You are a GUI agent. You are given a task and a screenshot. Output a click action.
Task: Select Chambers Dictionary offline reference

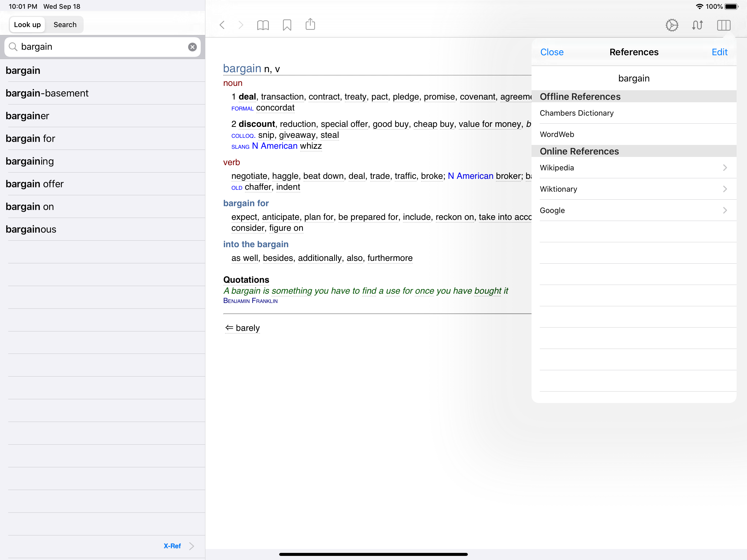(x=633, y=113)
